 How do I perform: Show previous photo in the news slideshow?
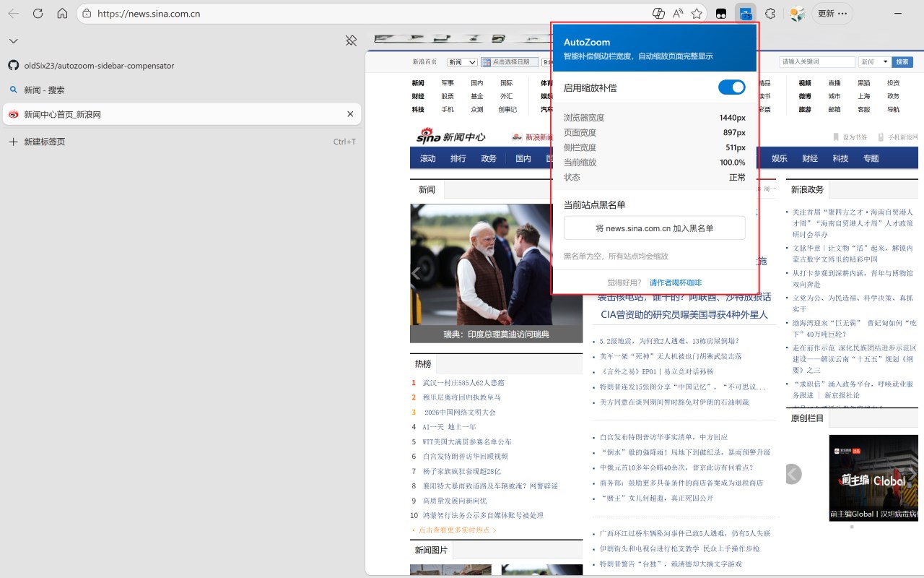pyautogui.click(x=417, y=273)
